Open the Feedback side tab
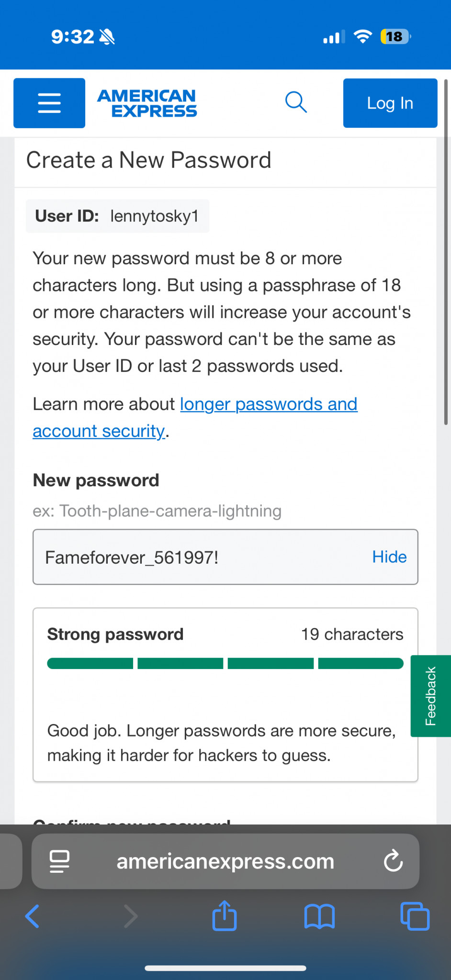 [431, 696]
